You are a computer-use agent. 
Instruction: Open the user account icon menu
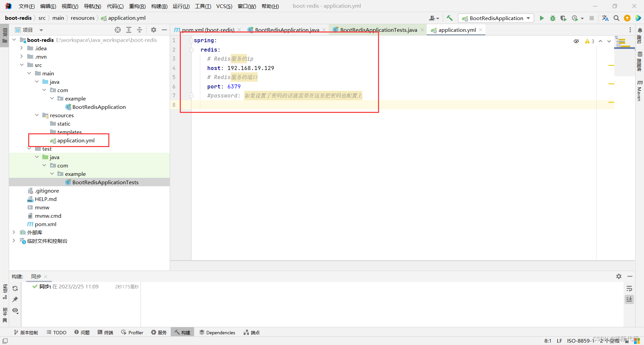click(434, 18)
